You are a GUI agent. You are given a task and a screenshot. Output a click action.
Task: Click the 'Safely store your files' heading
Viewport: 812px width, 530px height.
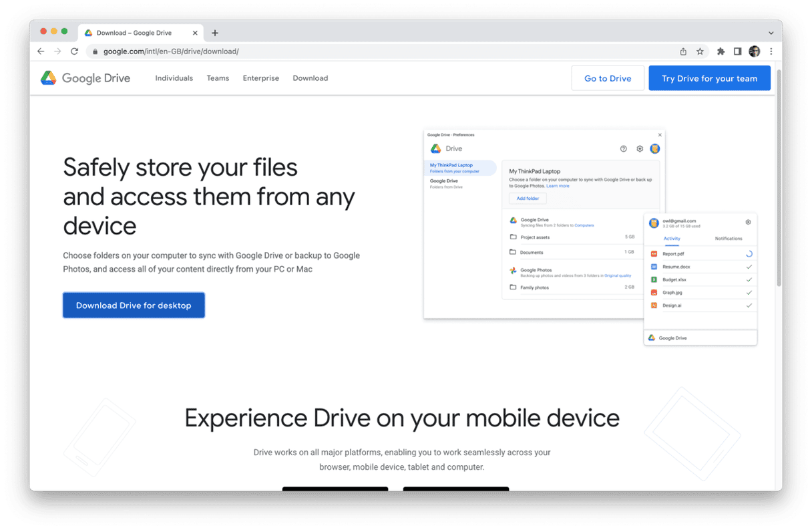point(209,196)
